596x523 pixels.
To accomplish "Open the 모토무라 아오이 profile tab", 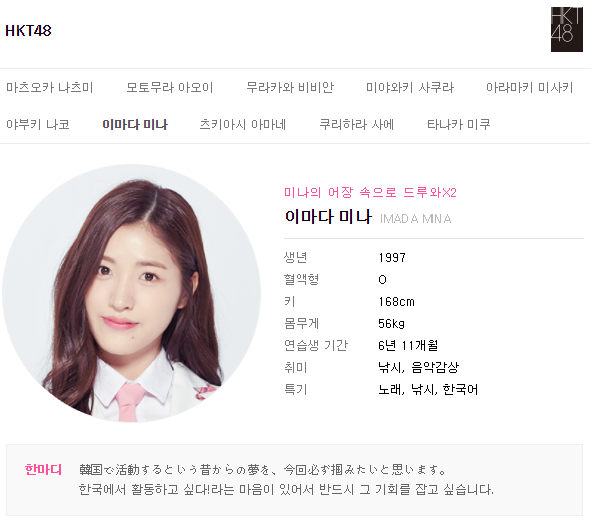I will click(170, 88).
